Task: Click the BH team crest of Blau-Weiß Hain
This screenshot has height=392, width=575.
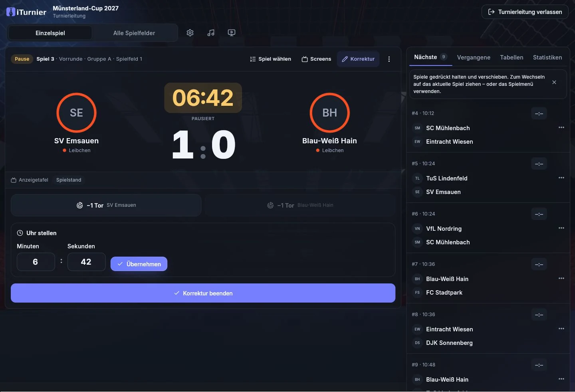Action: click(330, 113)
